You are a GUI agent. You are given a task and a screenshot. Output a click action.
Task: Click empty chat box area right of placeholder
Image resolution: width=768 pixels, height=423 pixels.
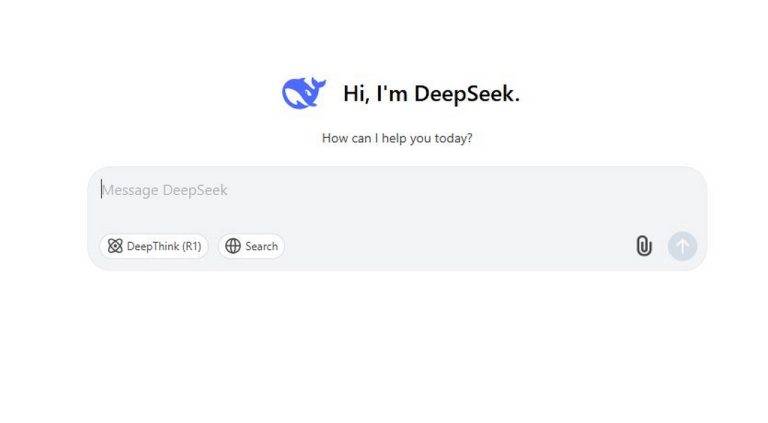pos(441,190)
